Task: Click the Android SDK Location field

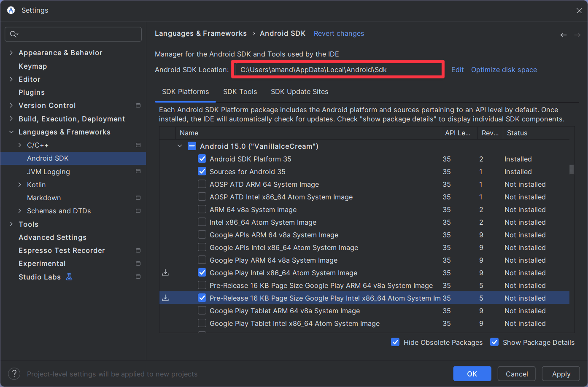Action: (x=337, y=70)
